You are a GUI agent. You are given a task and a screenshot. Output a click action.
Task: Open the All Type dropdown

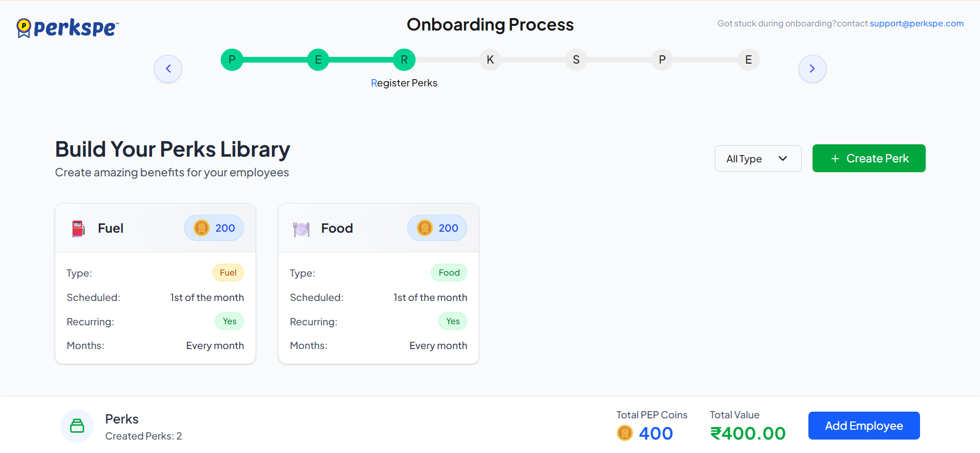[x=758, y=158]
